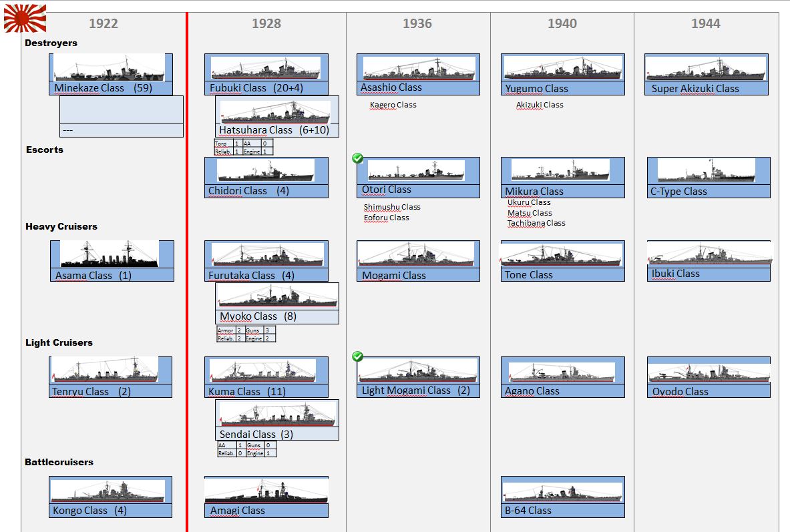Click the Kagero Class text link

[x=393, y=105]
